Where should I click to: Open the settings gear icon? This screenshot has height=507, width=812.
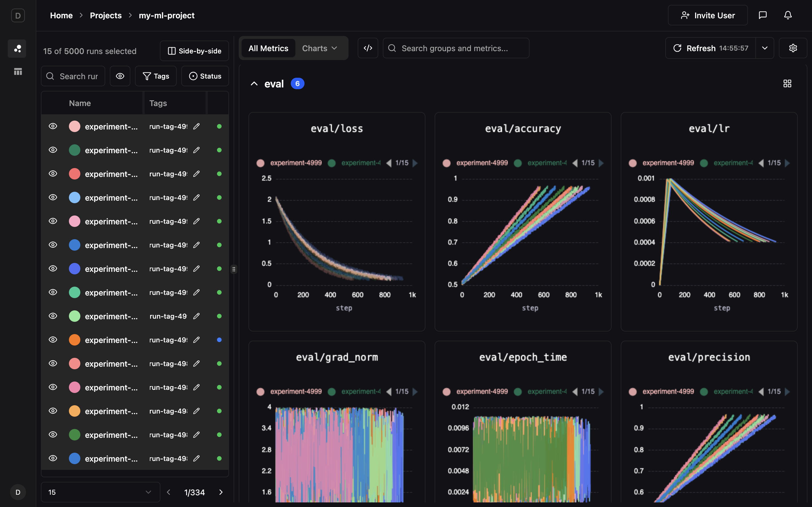[x=793, y=48]
